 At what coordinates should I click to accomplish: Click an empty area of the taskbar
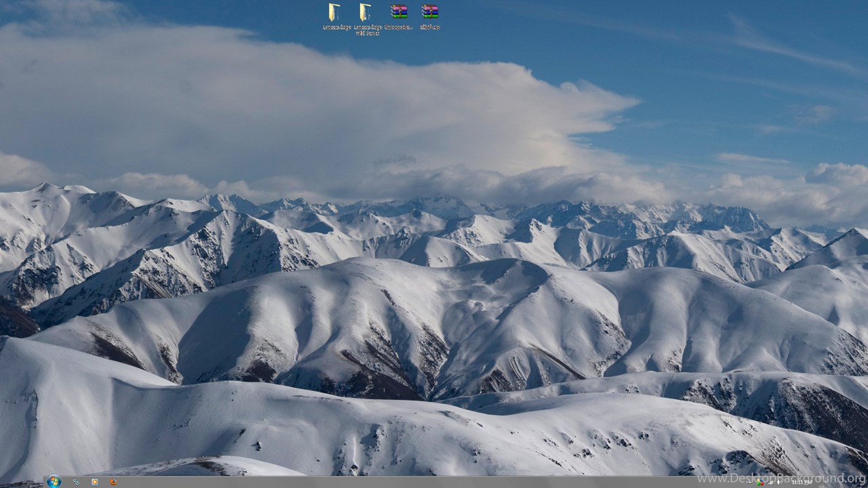[x=407, y=483]
